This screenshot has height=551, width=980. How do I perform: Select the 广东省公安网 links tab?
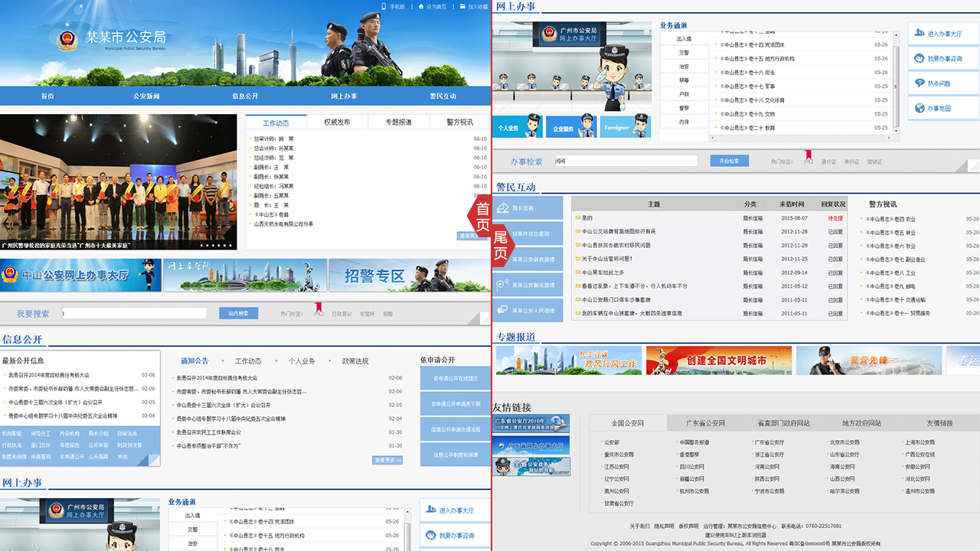704,423
